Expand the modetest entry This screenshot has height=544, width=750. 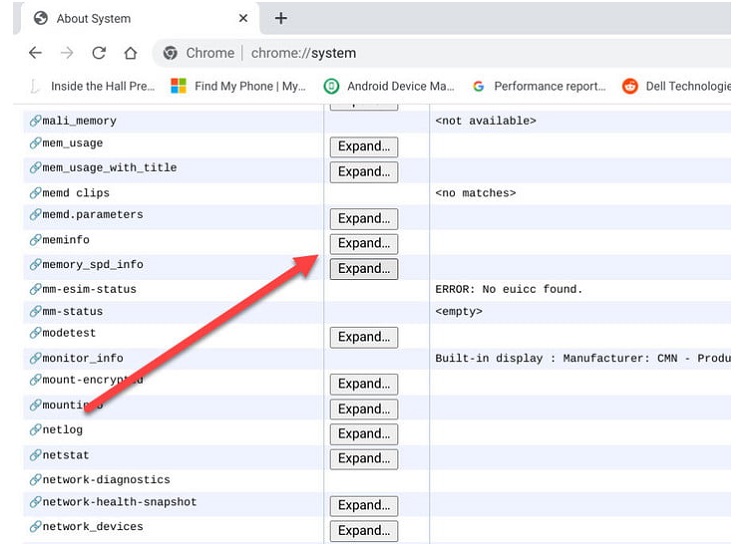point(364,337)
